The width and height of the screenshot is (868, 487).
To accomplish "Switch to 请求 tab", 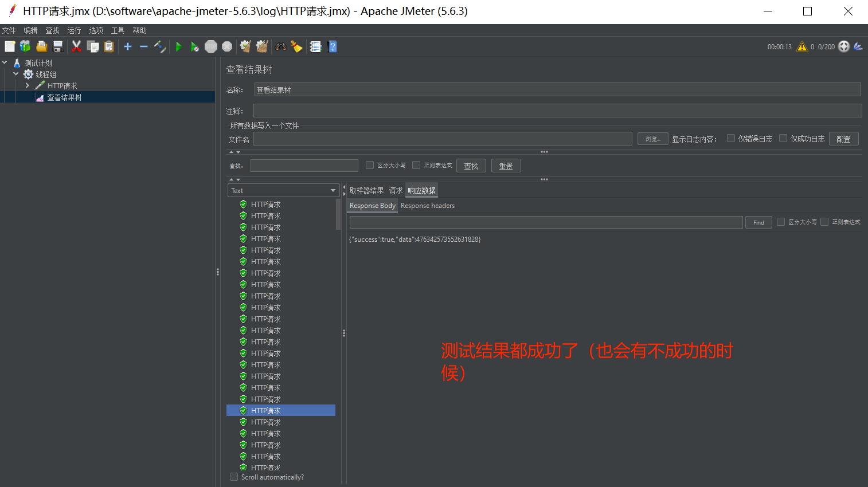I will (396, 190).
